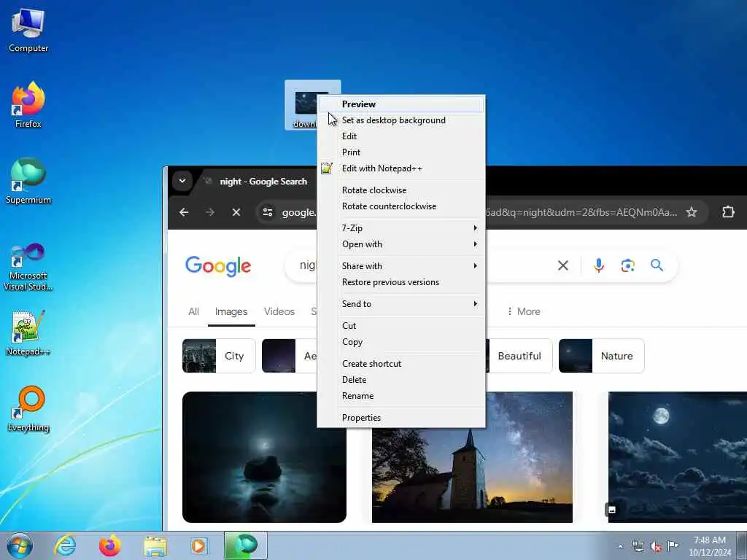The image size is (747, 560).
Task: Open the browser tab search dropdown
Action: tap(182, 181)
